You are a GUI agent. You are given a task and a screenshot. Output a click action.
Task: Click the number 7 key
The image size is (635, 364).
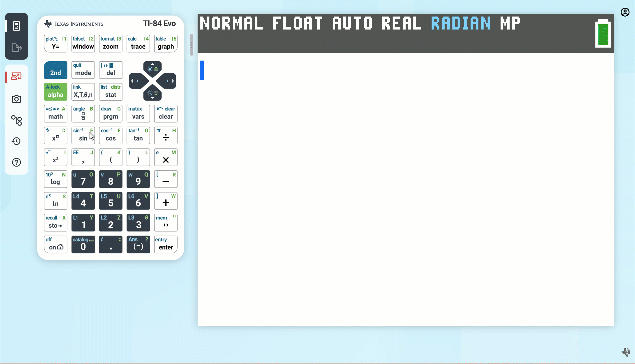83,179
